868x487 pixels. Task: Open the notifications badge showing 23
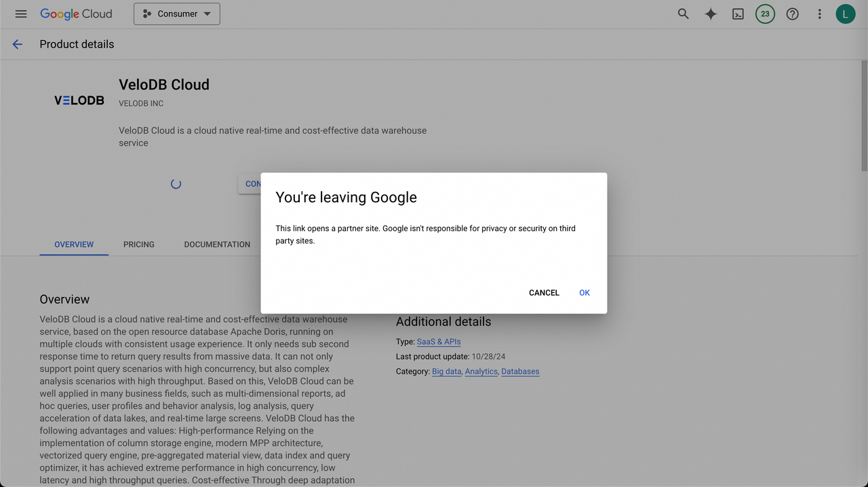[765, 14]
